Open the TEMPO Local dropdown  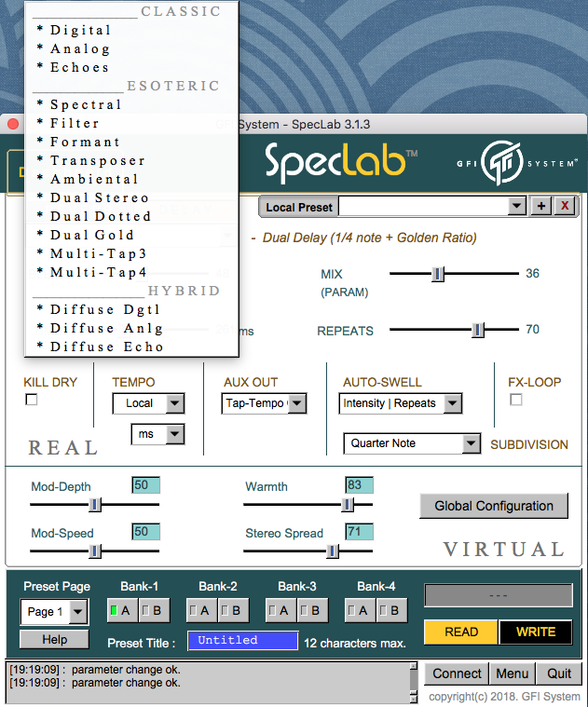[148, 403]
